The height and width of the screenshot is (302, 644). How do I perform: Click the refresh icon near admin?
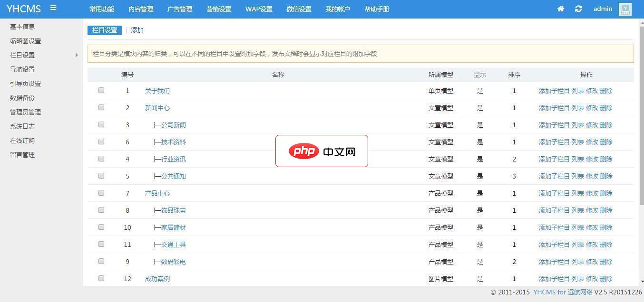(x=578, y=9)
